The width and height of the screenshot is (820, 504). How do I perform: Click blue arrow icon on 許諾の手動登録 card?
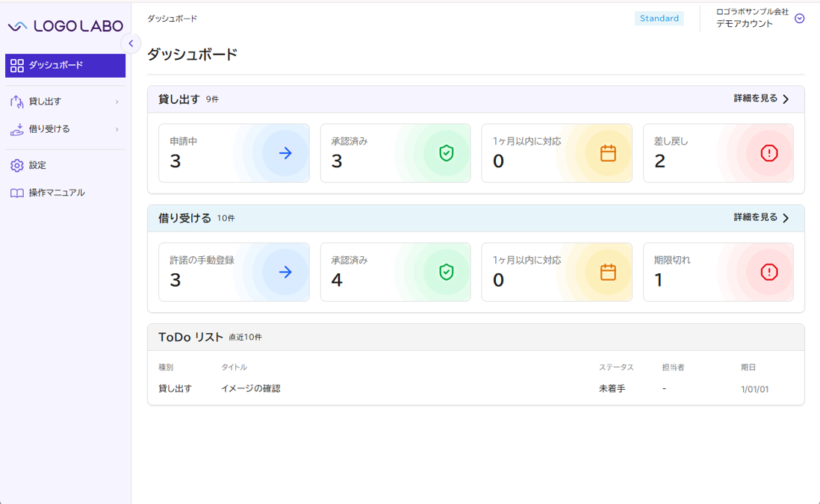click(285, 272)
